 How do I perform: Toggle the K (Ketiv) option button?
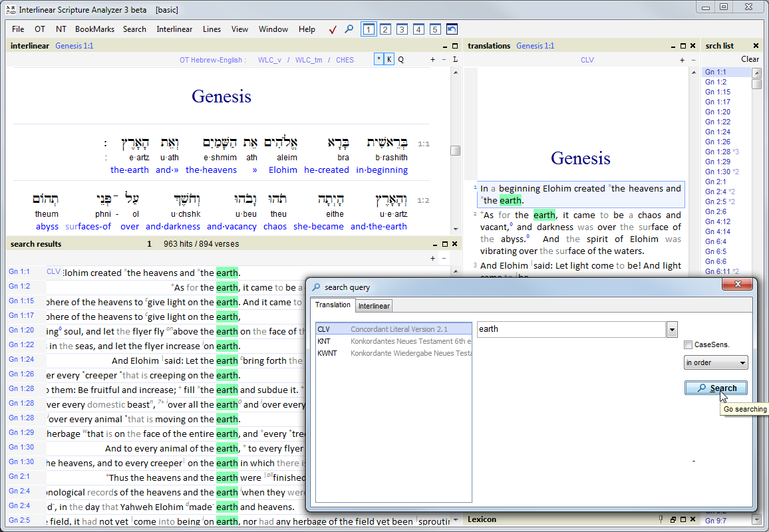pos(389,60)
